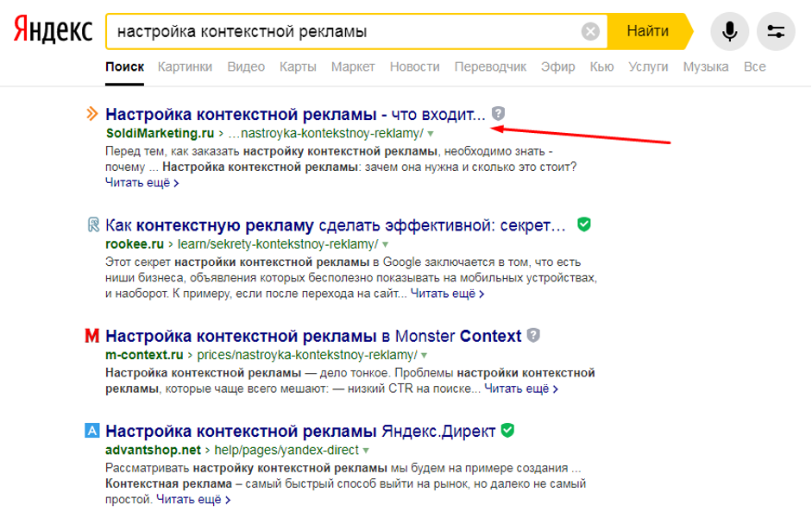Click the Яндекс logo
Image resolution: width=812 pixels, height=518 pixels.
[x=53, y=30]
